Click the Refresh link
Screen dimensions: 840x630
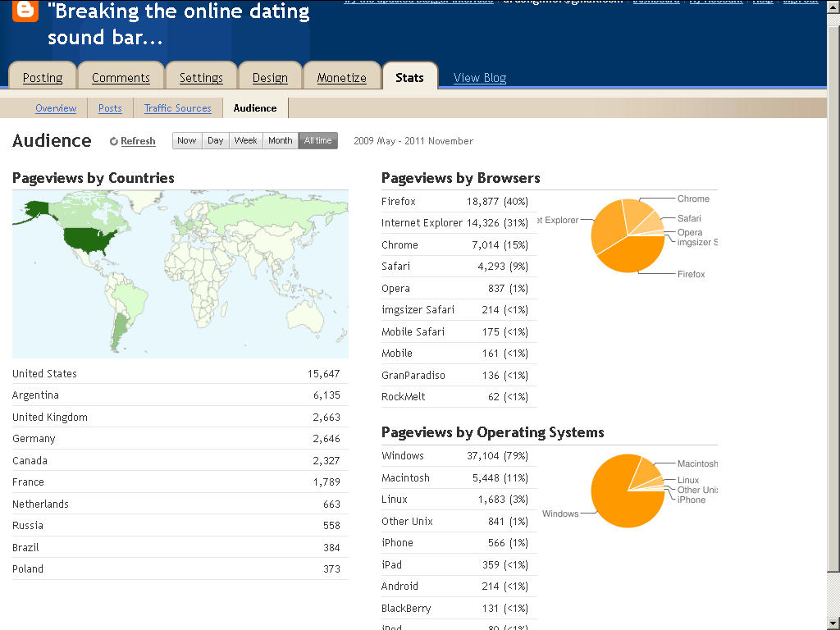tap(138, 141)
